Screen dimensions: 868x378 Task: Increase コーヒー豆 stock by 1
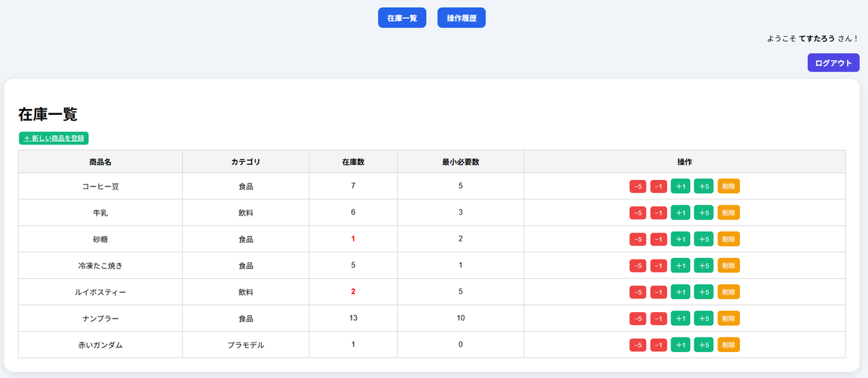680,186
